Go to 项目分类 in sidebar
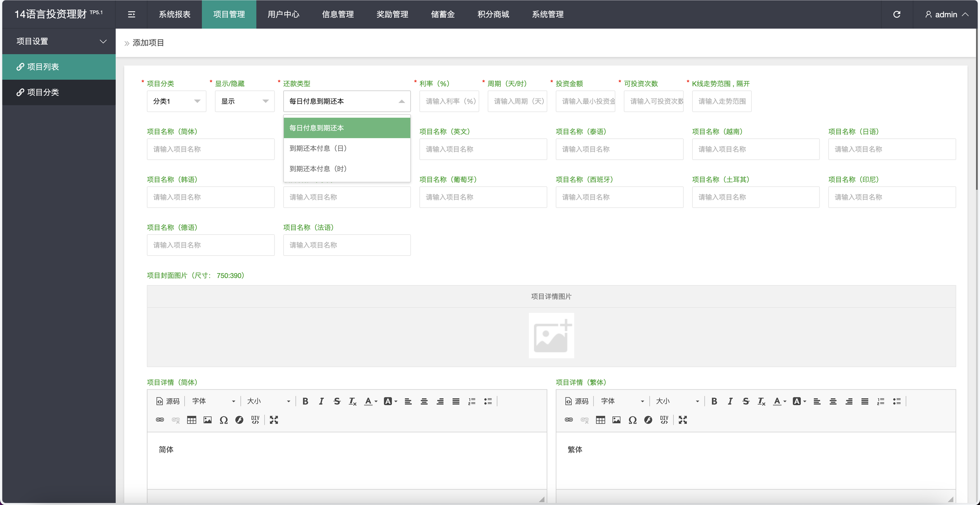The width and height of the screenshot is (980, 505). (43, 92)
